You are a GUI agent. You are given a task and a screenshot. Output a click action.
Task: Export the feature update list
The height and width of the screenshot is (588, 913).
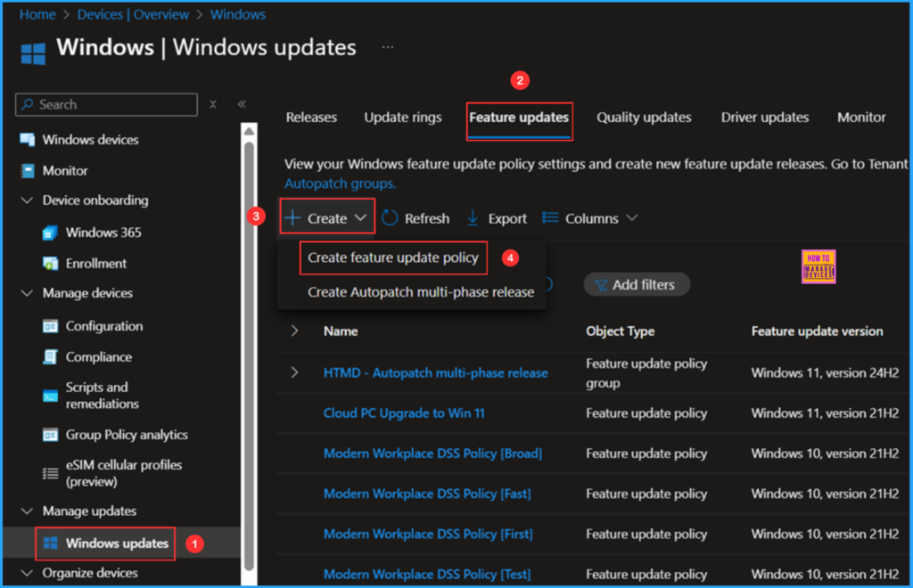pyautogui.click(x=498, y=218)
